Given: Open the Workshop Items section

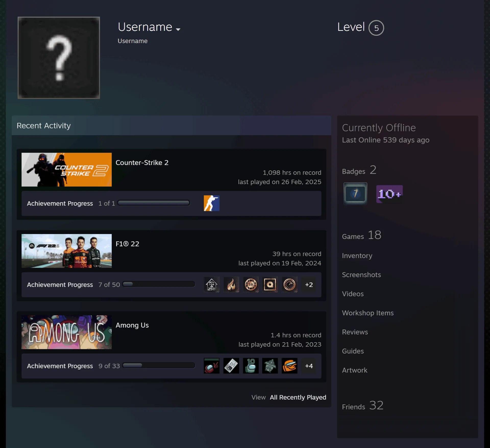Looking at the screenshot, I should [x=368, y=313].
